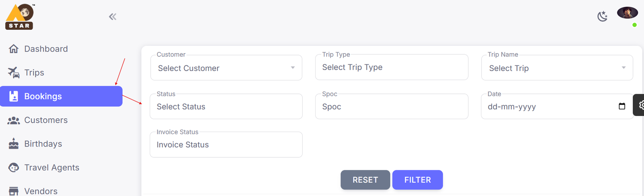Click the STAR logo icon
This screenshot has height=196, width=644.
[20, 17]
